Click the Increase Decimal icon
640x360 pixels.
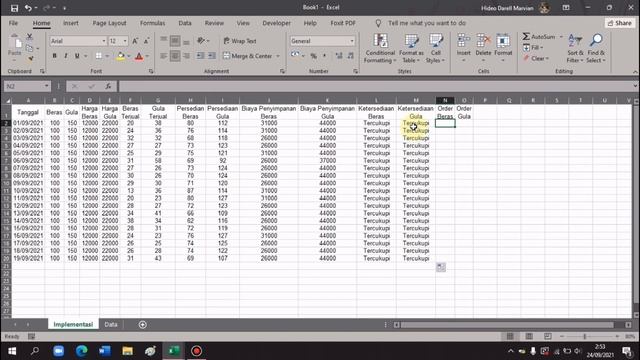(339, 56)
